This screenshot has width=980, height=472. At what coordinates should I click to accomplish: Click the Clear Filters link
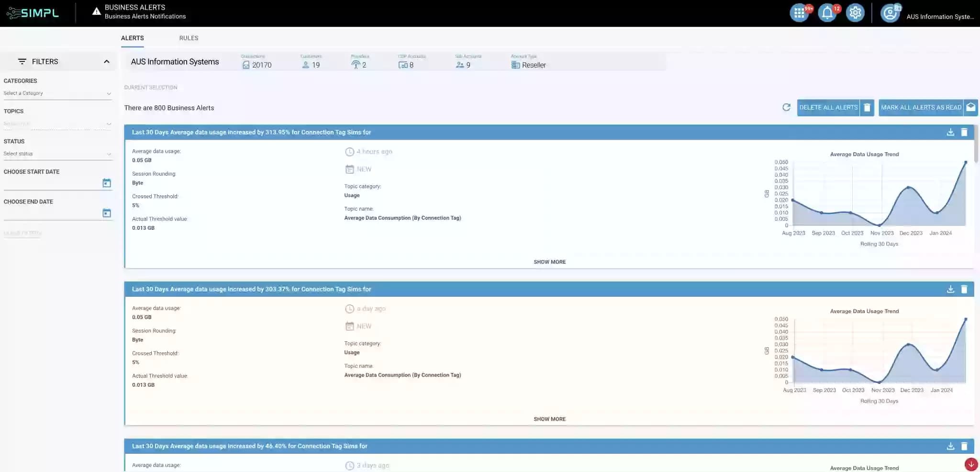tap(22, 233)
